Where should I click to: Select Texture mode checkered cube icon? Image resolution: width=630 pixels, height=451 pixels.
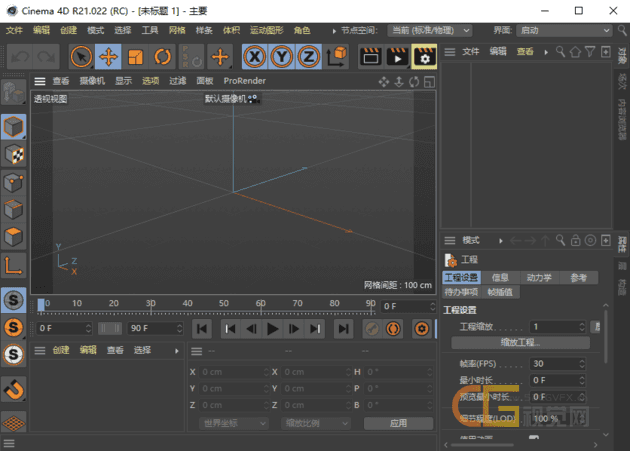coord(13,155)
